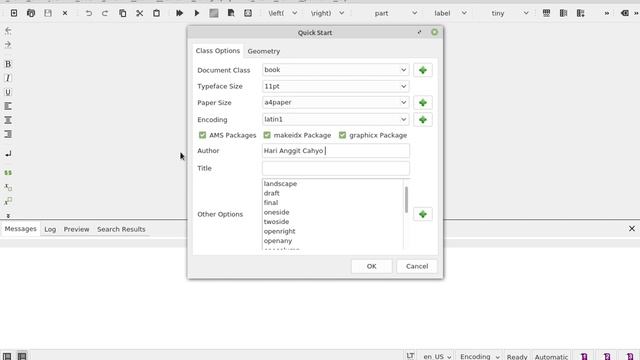
Task: Open the tiny font size dropdown
Action: (510, 13)
